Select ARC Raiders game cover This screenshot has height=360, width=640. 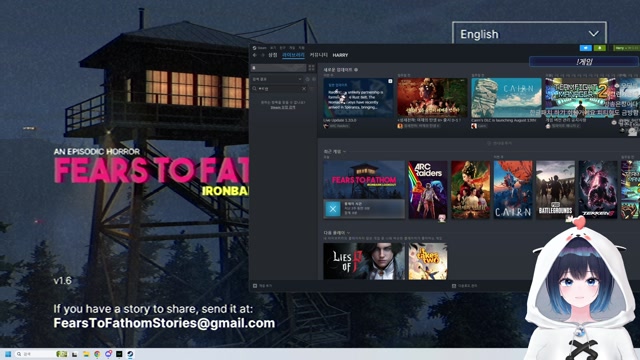pos(428,190)
